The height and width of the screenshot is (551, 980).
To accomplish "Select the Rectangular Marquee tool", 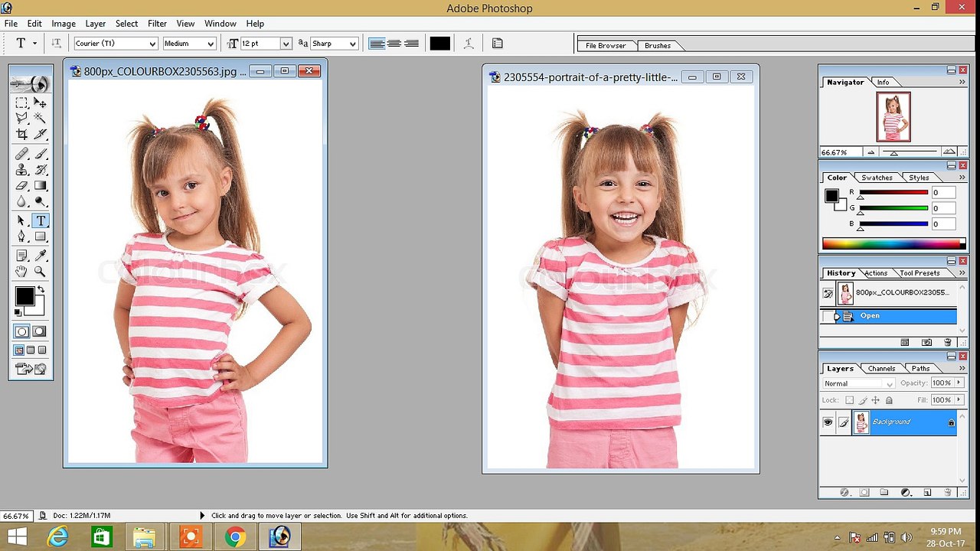I will pyautogui.click(x=21, y=103).
